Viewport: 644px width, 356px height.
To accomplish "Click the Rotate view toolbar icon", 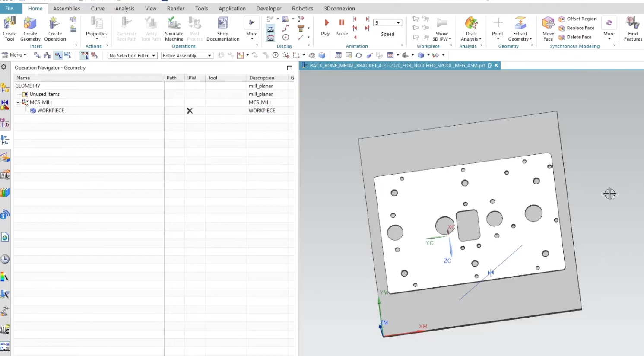I will pyautogui.click(x=358, y=55).
